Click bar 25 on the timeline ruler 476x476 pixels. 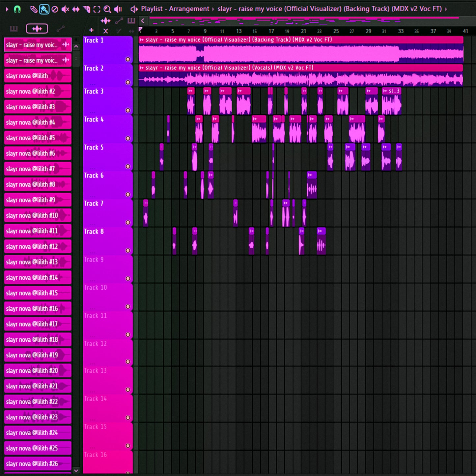click(x=336, y=31)
